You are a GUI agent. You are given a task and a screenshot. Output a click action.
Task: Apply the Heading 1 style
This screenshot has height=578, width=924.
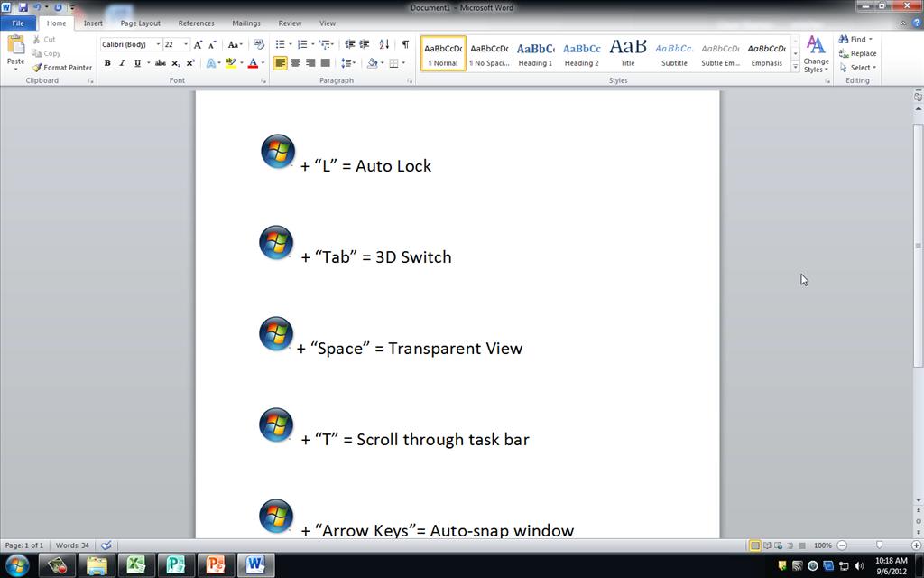tap(536, 53)
